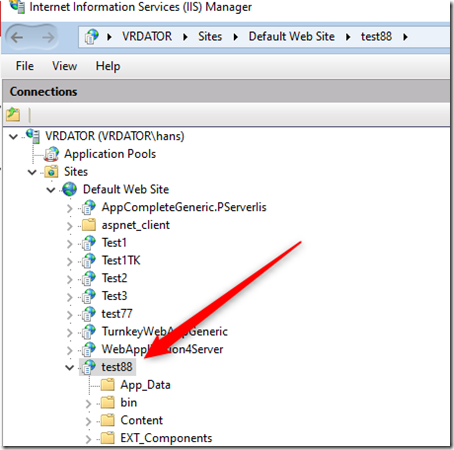Click Sites in the address breadcrumb
The width and height of the screenshot is (454, 450).
pyautogui.click(x=210, y=36)
